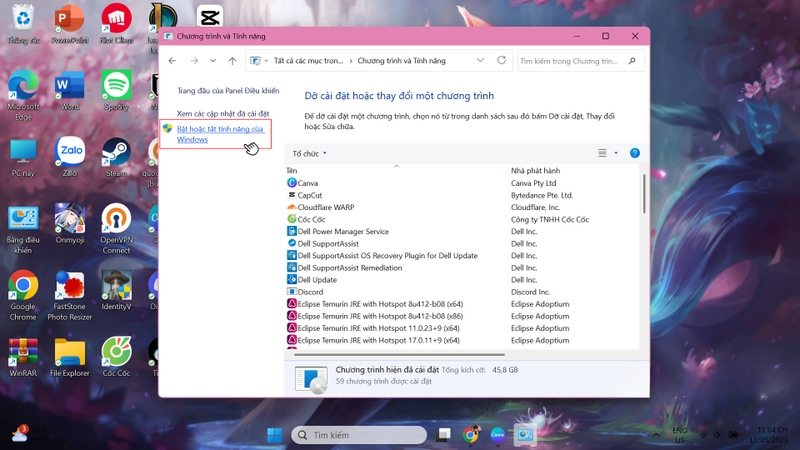The image size is (800, 450).
Task: Launch PowerPoint from the desktop
Action: [69, 23]
